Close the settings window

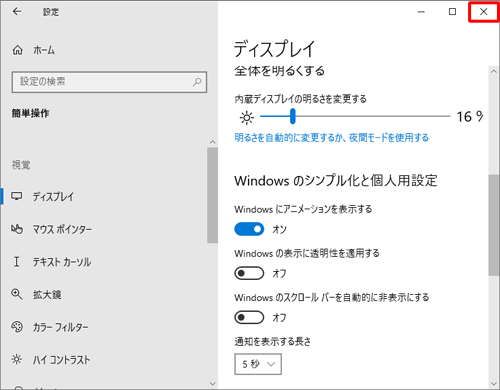pyautogui.click(x=483, y=12)
